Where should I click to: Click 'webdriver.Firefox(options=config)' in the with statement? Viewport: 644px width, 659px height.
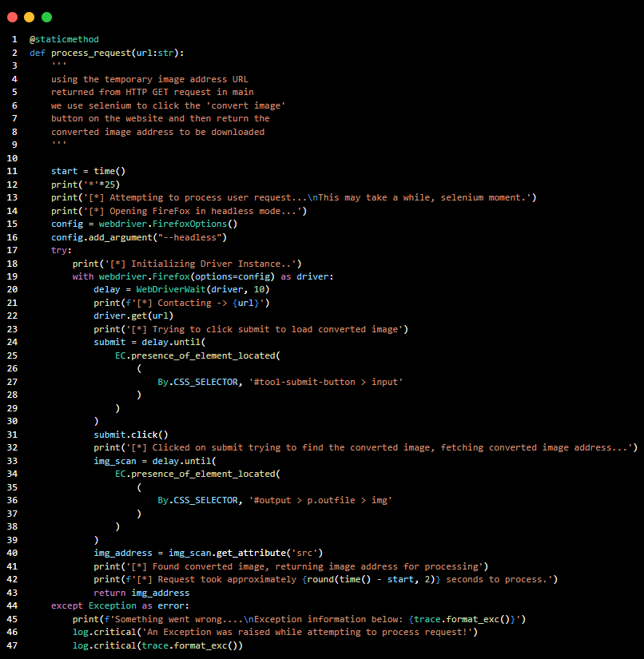pyautogui.click(x=187, y=276)
